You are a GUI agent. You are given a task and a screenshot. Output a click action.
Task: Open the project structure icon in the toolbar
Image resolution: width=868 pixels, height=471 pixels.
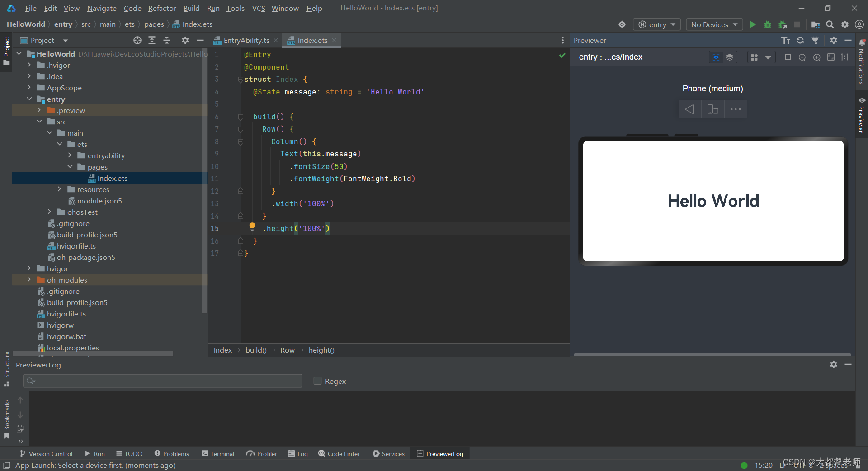pos(815,24)
